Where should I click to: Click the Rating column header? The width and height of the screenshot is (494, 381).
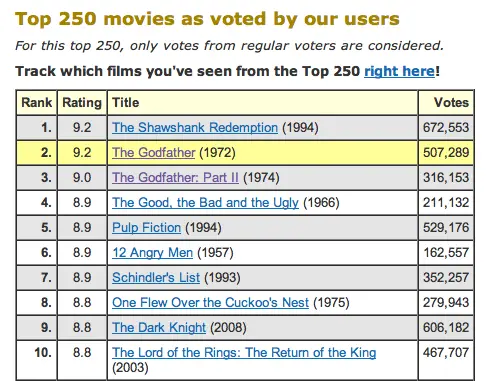82,102
